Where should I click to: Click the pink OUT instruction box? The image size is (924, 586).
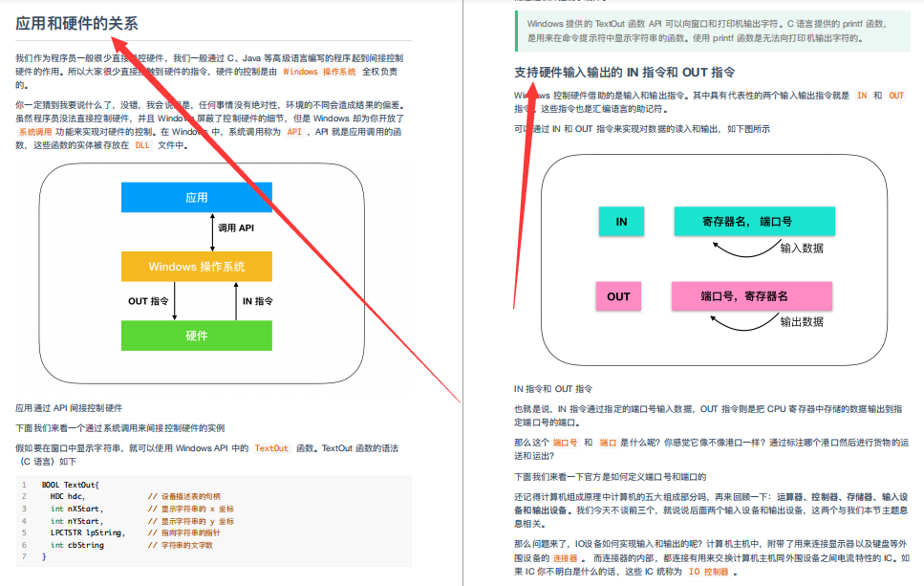click(618, 296)
